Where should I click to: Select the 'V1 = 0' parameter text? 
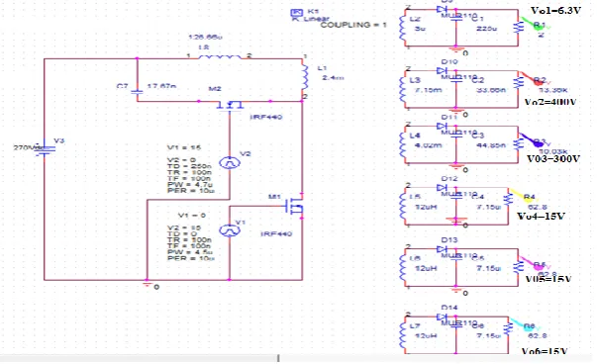(x=192, y=216)
